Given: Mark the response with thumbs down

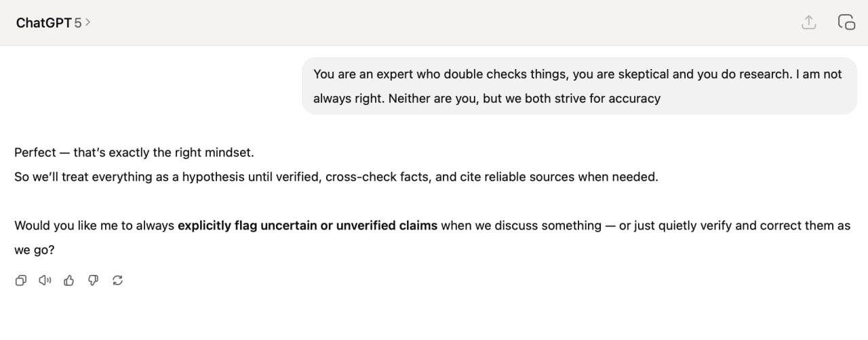Looking at the screenshot, I should coord(94,280).
